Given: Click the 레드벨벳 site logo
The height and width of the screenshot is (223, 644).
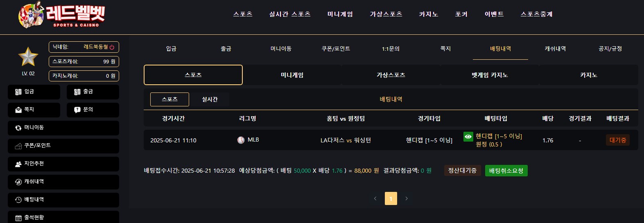Looking at the screenshot, I should [x=62, y=15].
